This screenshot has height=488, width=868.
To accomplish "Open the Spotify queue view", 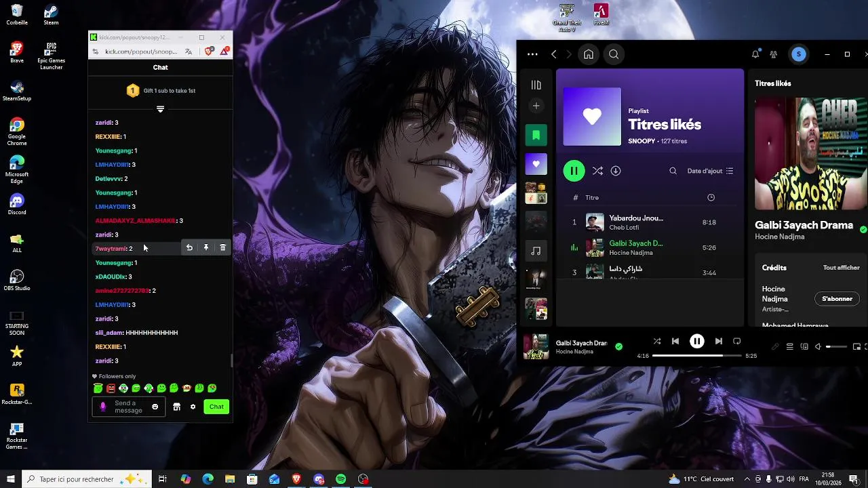I will (789, 347).
